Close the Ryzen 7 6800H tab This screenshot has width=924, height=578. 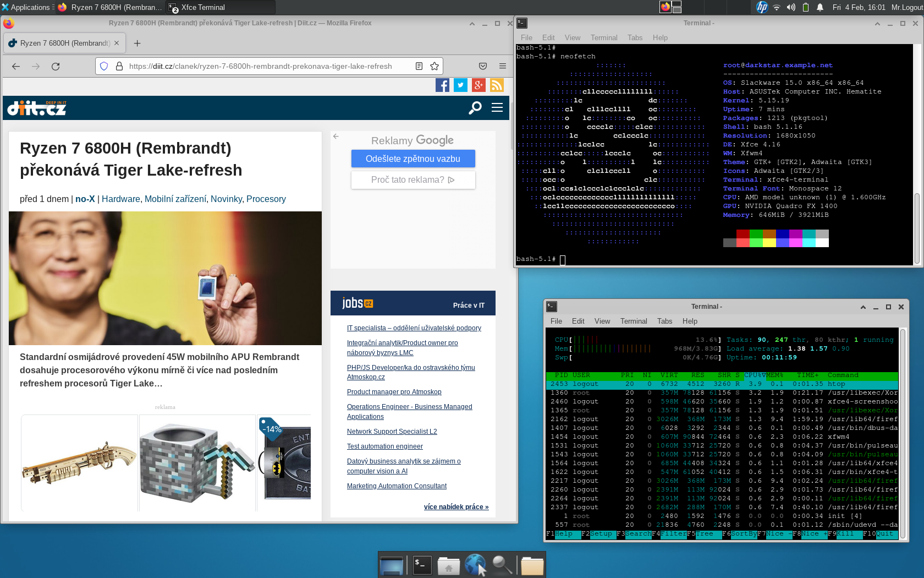click(x=117, y=43)
